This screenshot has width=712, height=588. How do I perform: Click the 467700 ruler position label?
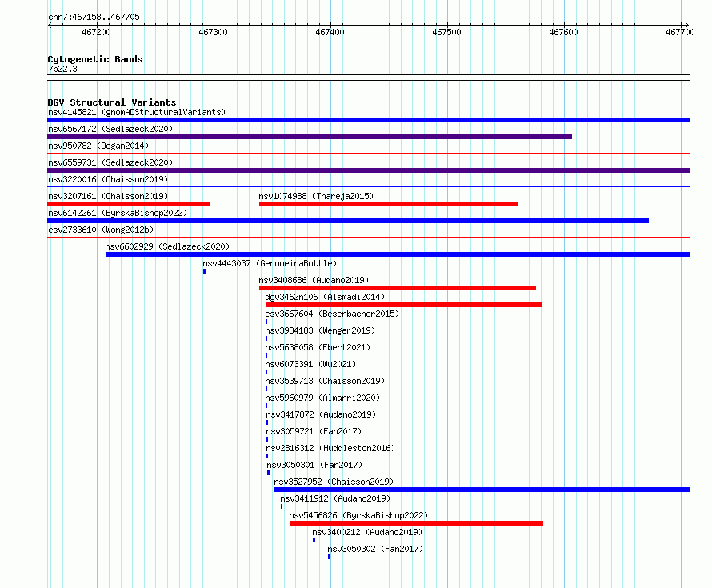[680, 32]
